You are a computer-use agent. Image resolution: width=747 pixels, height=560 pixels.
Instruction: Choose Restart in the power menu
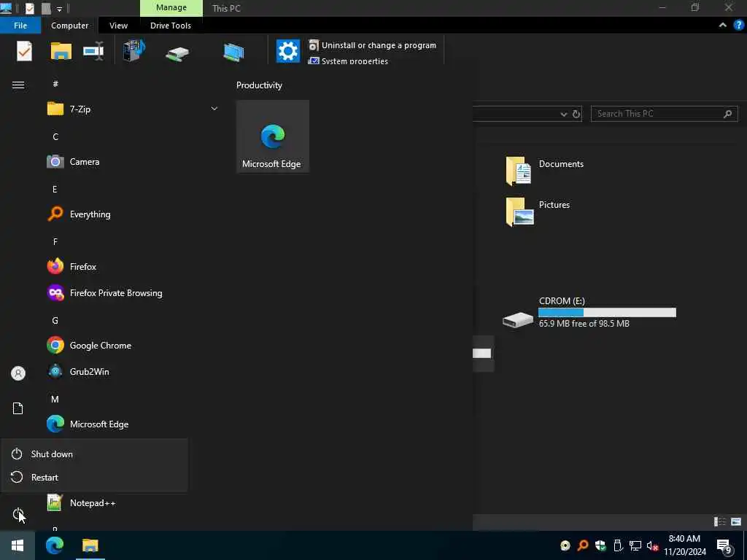94,477
